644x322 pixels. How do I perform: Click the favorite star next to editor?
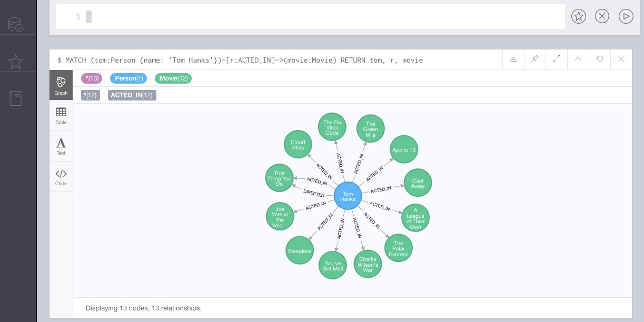(x=579, y=16)
